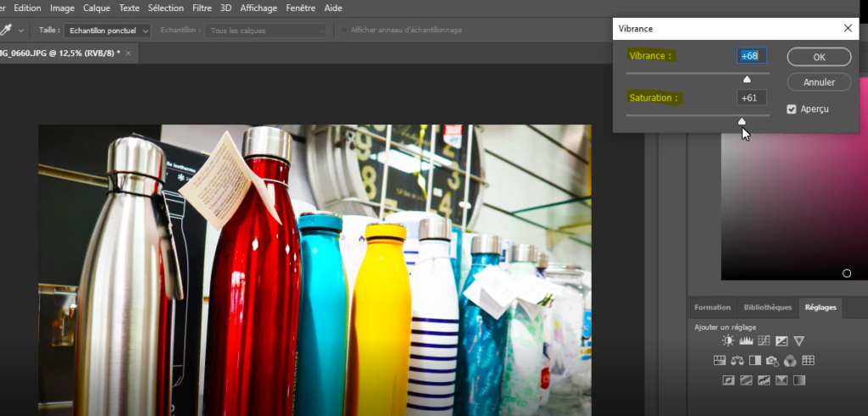Add a Curves adjustment
This screenshot has width=868, height=416.
tap(764, 341)
